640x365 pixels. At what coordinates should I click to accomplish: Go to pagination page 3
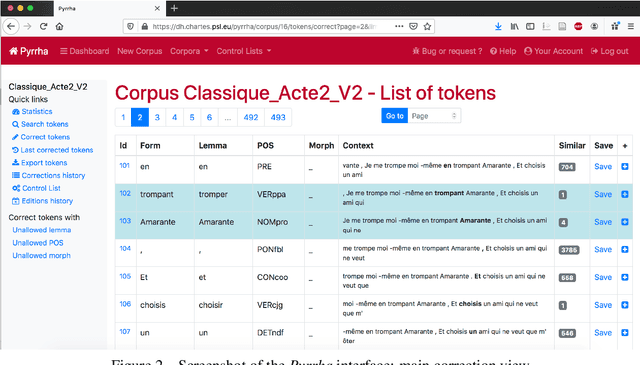(157, 117)
